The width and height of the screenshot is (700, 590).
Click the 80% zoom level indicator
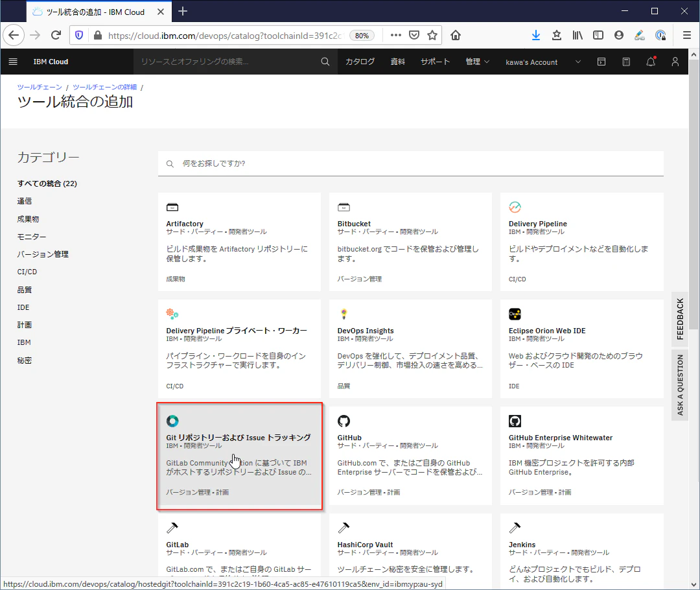point(362,35)
